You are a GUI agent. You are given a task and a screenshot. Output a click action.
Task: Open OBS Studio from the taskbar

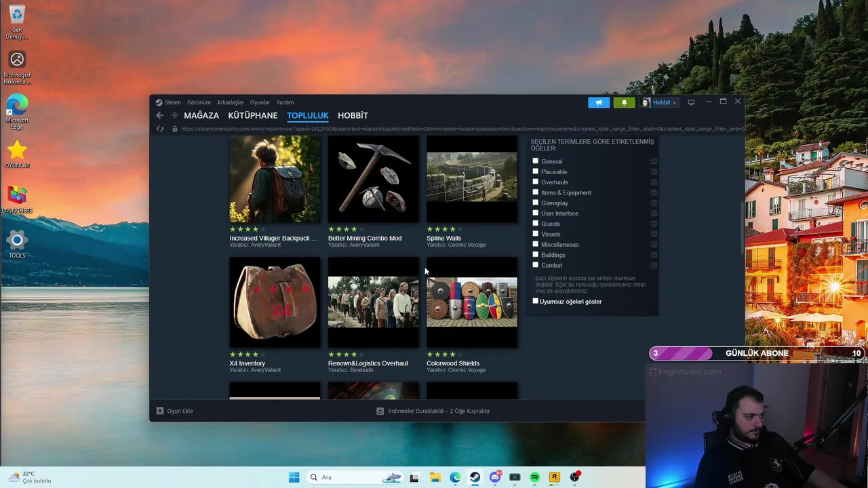[575, 477]
